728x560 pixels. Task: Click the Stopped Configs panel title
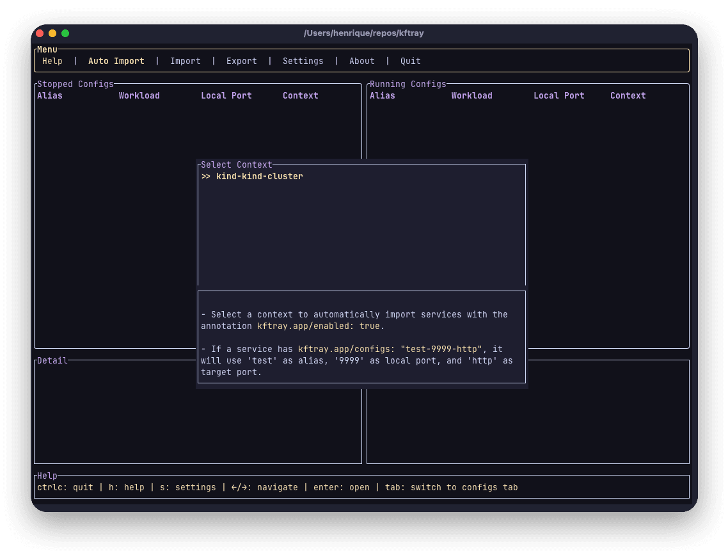tap(75, 84)
